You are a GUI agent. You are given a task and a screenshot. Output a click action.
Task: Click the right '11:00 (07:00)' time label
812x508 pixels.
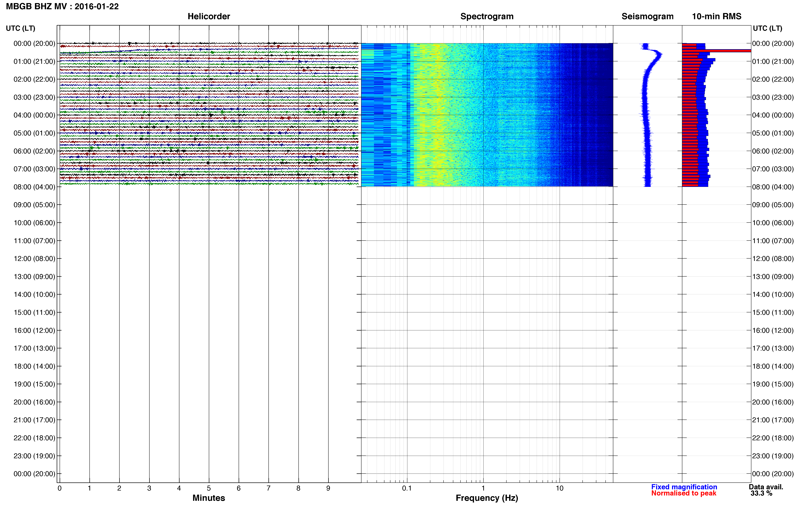[773, 241]
